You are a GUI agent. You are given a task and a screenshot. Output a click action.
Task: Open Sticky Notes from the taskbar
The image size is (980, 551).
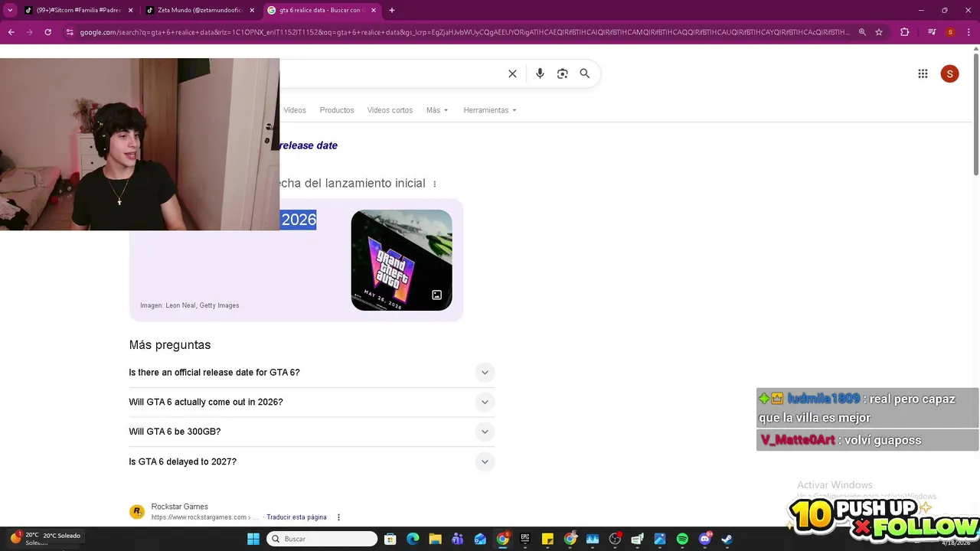(x=547, y=539)
